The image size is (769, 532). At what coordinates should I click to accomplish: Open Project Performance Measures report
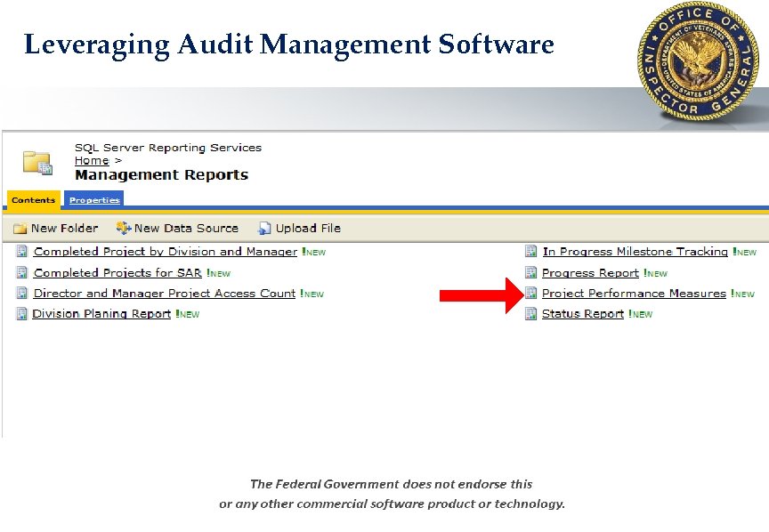(x=634, y=294)
